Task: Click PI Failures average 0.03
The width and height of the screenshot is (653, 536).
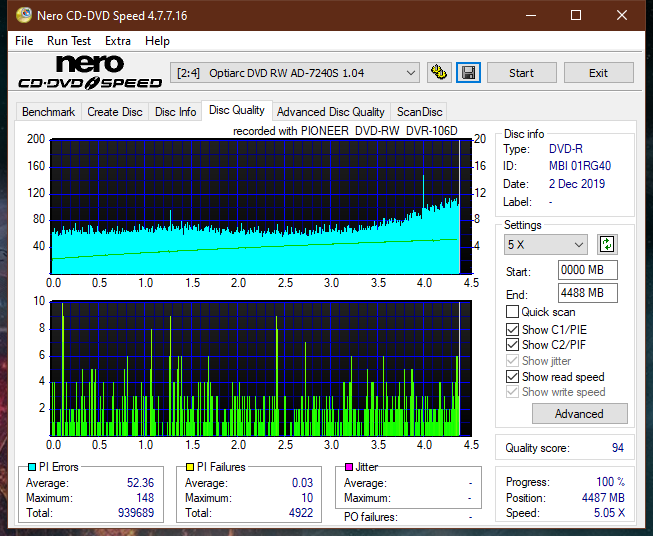Action: point(302,483)
